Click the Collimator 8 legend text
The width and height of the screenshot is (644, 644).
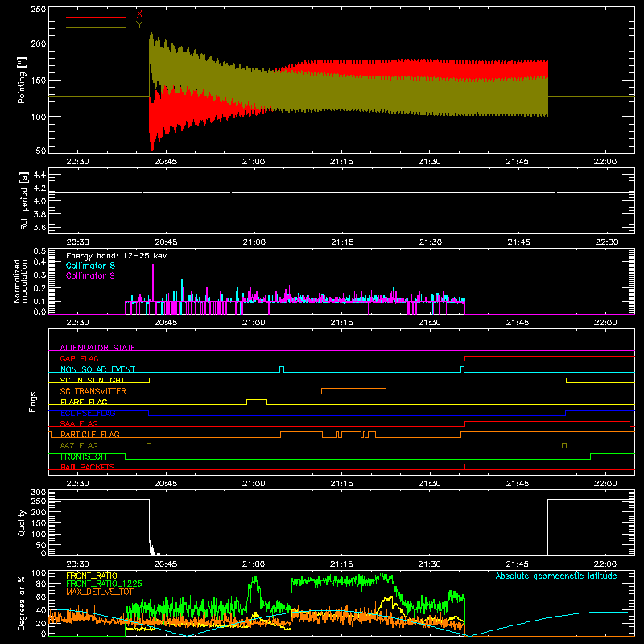(x=90, y=266)
